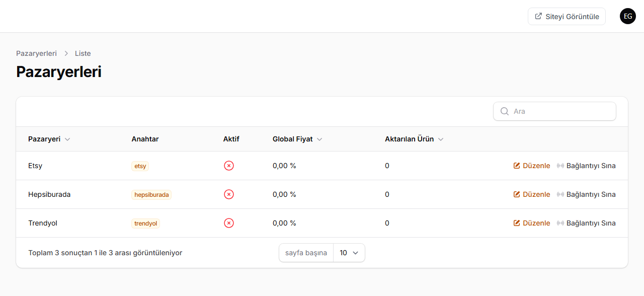Open the per page 10 dropdown
The height and width of the screenshot is (296, 644).
(x=349, y=253)
